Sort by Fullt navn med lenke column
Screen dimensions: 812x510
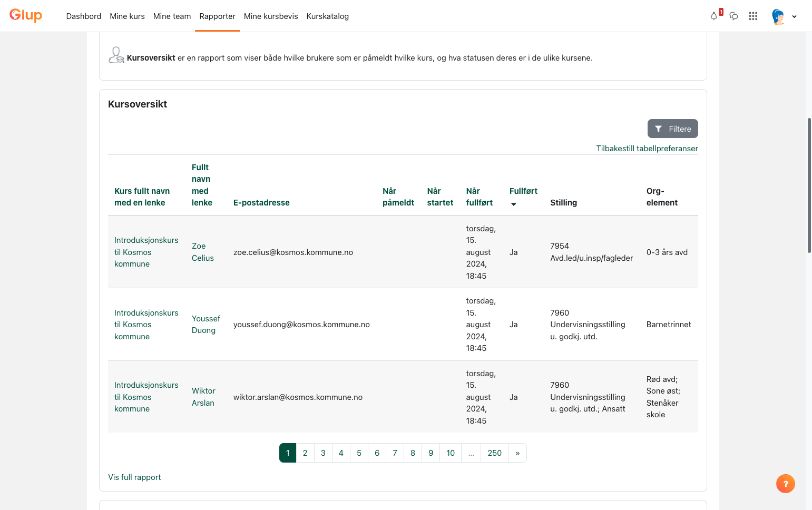[x=202, y=185]
